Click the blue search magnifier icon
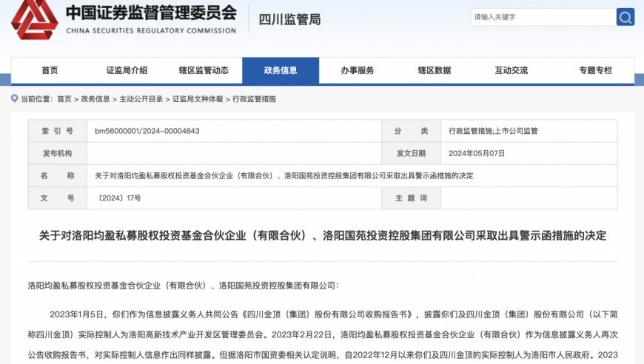Image resolution: width=644 pixels, height=364 pixels. [625, 17]
